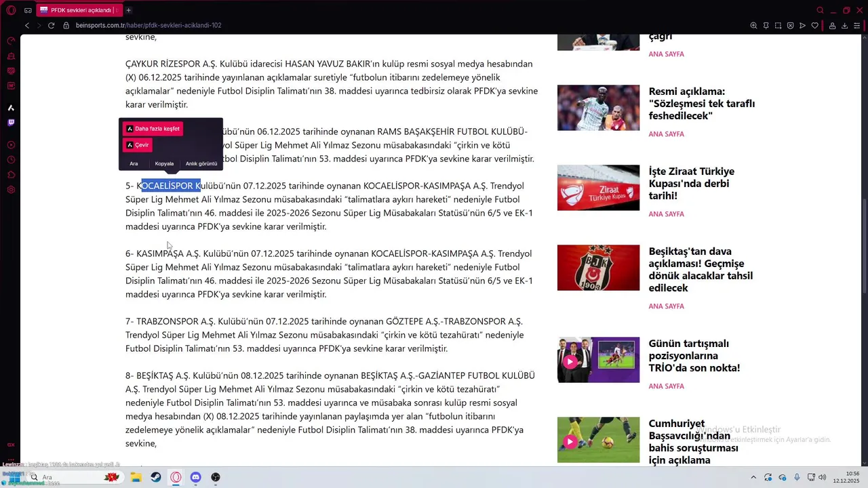Viewport: 868px width, 488px height.
Task: Open the tab islands workspace icon
Action: [x=28, y=10]
